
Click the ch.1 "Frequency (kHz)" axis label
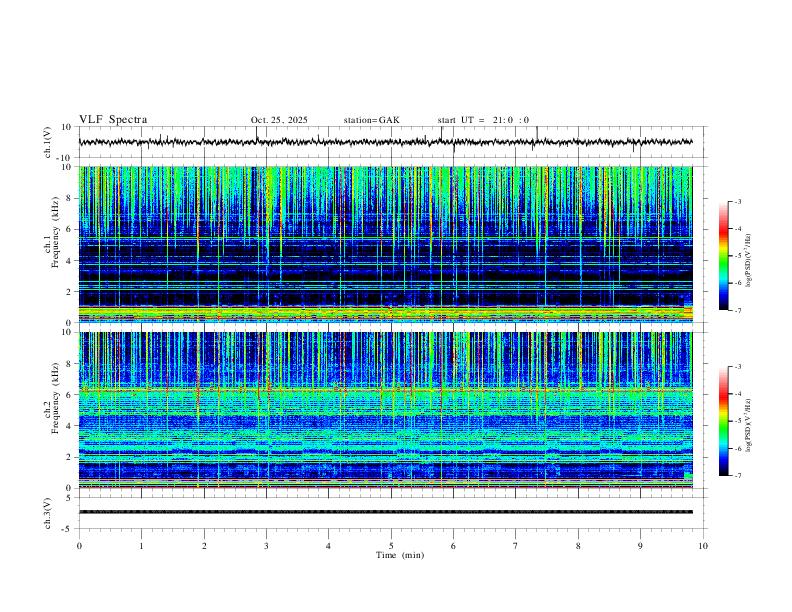tap(55, 230)
